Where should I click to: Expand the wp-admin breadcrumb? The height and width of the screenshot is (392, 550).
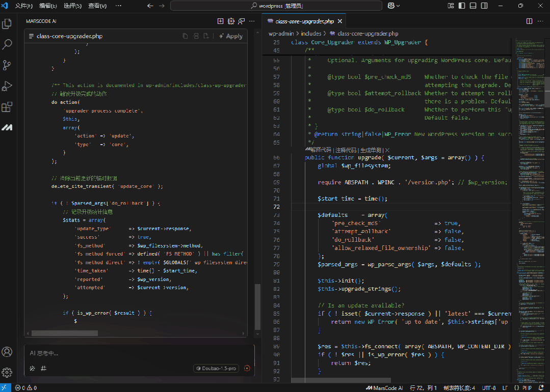point(281,34)
